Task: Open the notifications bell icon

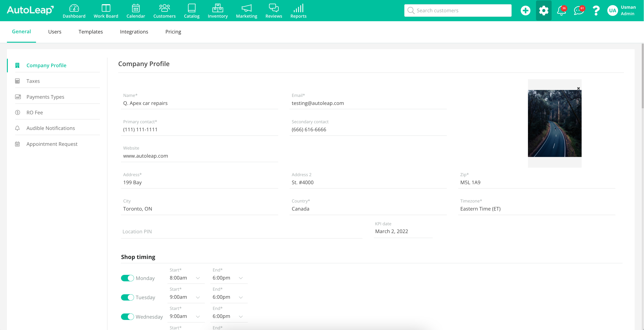Action: [x=561, y=10]
